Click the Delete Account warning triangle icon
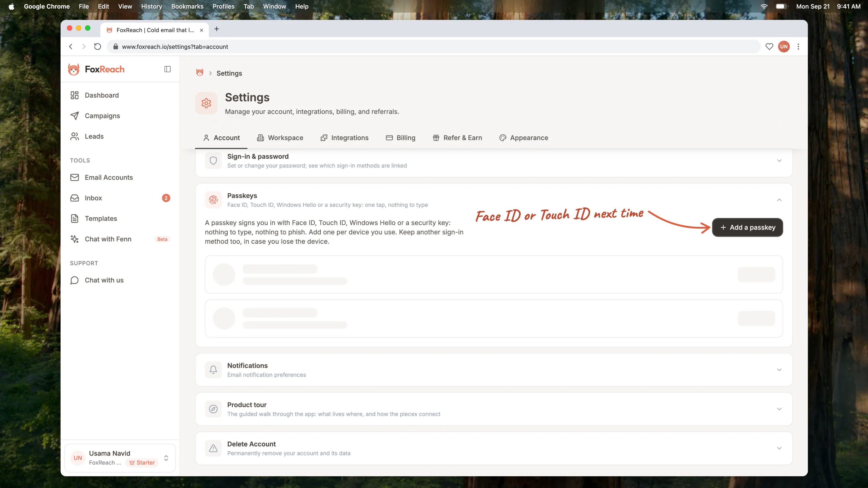This screenshot has height=488, width=868. pyautogui.click(x=213, y=448)
